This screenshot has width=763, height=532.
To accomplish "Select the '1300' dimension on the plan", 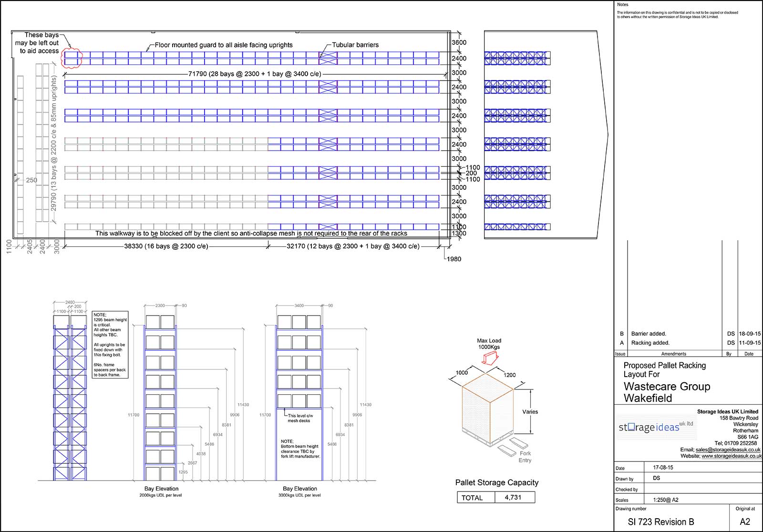I will [x=459, y=234].
